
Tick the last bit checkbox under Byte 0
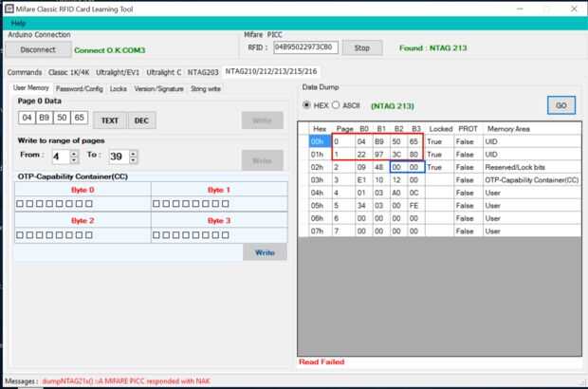click(89, 203)
